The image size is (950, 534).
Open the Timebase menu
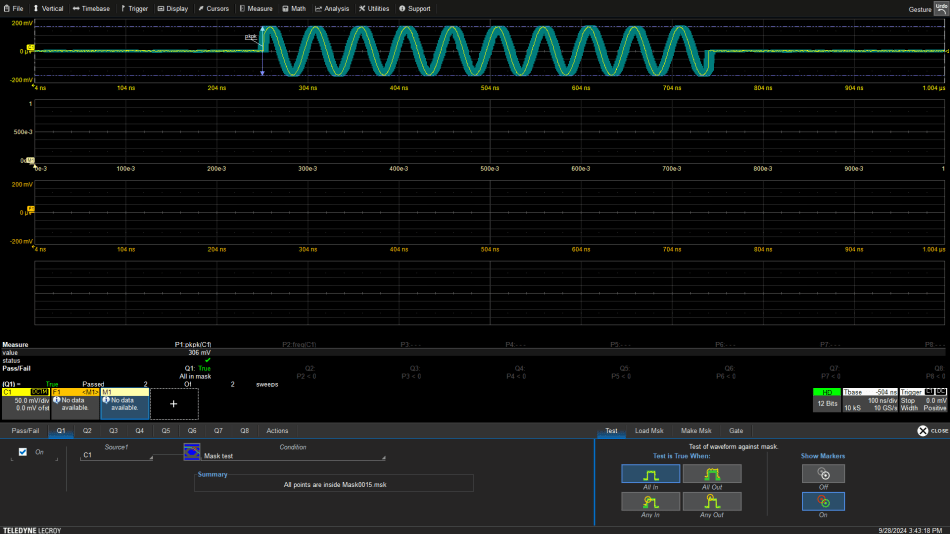[91, 8]
